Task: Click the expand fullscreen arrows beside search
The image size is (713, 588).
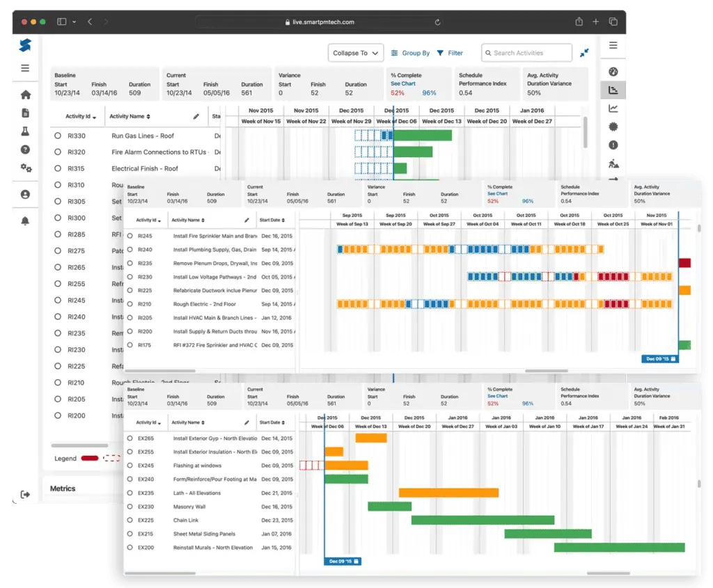Action: pyautogui.click(x=585, y=53)
